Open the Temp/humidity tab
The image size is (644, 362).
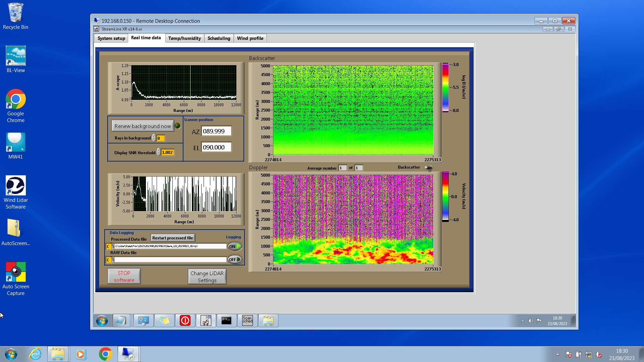click(184, 38)
